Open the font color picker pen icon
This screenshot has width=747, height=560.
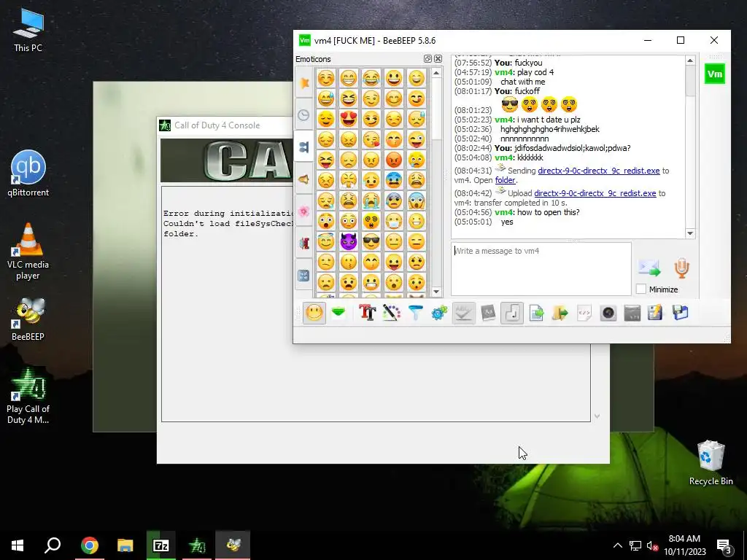click(x=391, y=313)
